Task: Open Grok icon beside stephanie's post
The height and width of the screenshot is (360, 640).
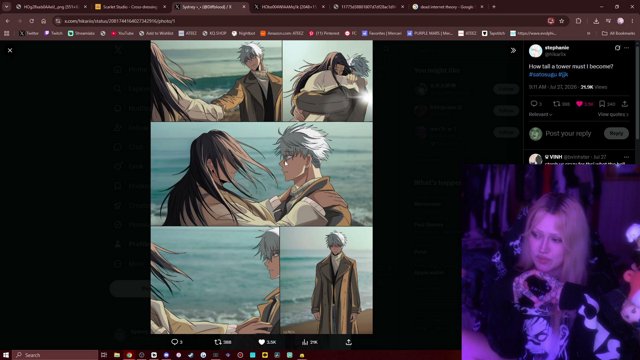Action: pyautogui.click(x=617, y=48)
